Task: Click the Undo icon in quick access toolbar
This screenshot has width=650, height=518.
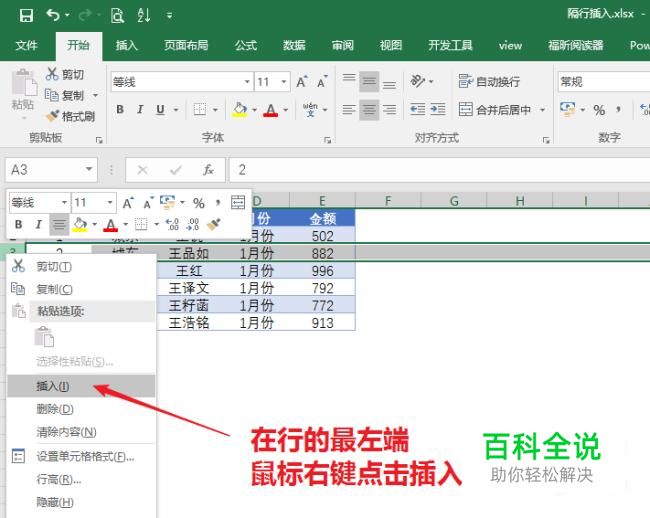Action: 53,16
